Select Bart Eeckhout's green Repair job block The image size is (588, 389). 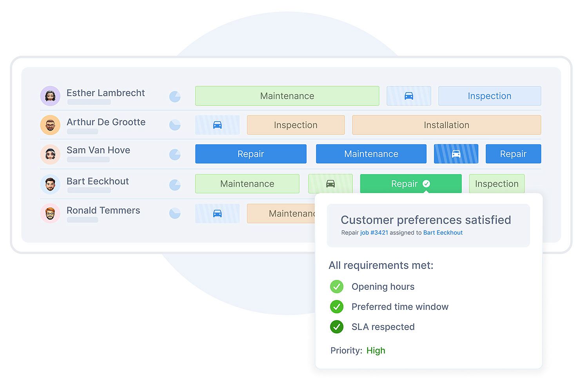pyautogui.click(x=410, y=184)
